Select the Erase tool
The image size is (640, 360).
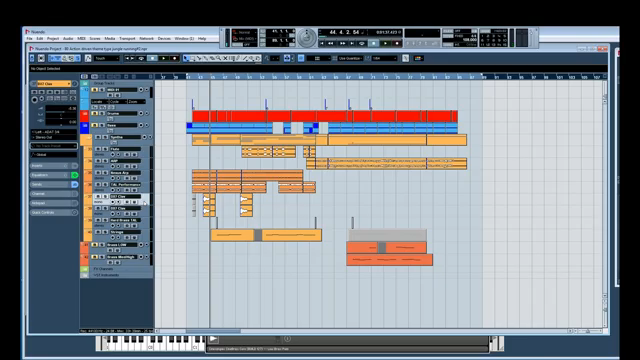point(212,58)
